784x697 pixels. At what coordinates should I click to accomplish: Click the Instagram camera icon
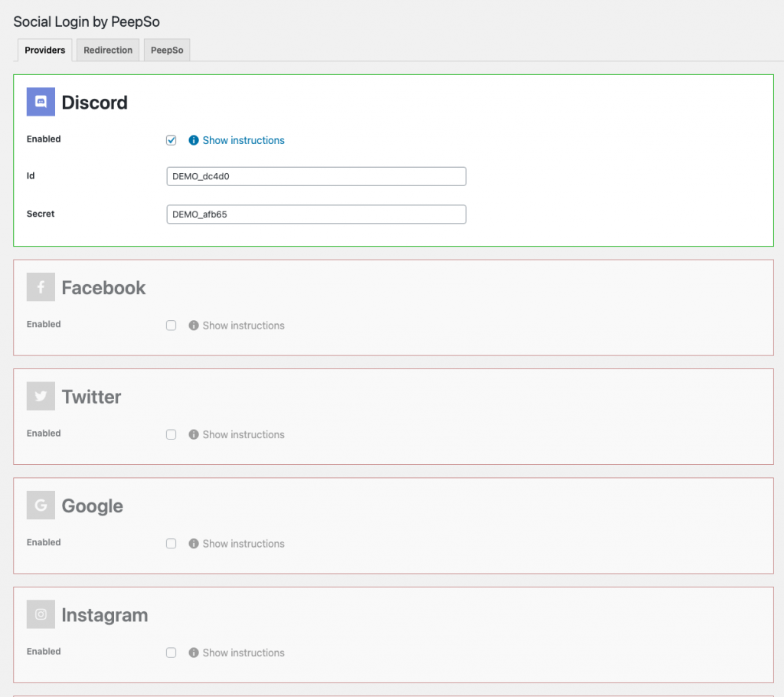41,614
